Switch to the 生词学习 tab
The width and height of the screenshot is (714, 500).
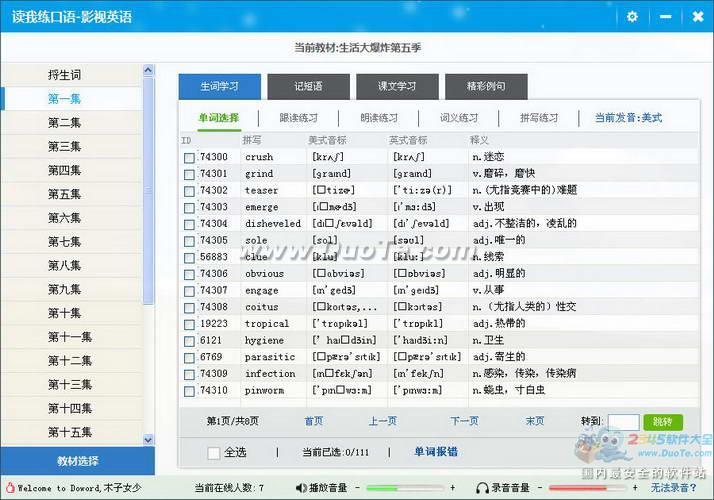click(x=219, y=87)
